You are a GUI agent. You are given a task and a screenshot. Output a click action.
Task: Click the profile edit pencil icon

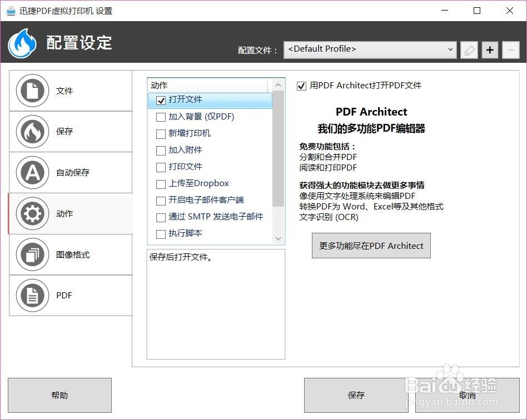tap(469, 49)
